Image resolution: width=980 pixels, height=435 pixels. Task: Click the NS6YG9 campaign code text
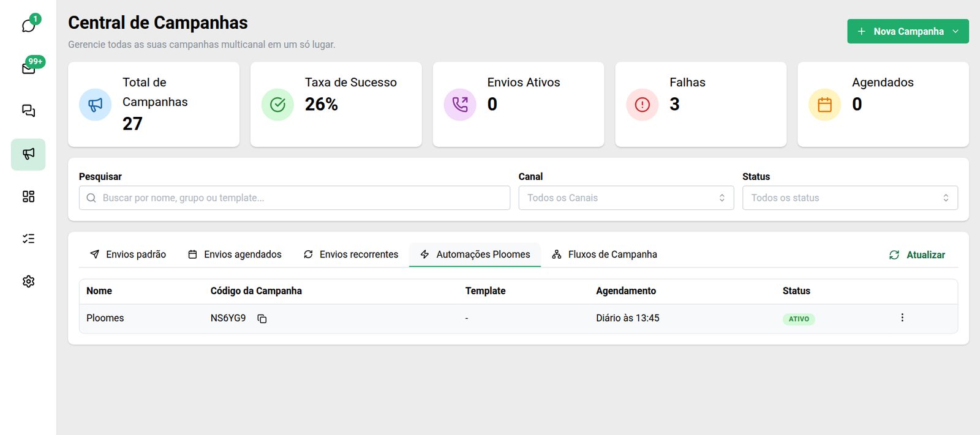click(x=228, y=318)
